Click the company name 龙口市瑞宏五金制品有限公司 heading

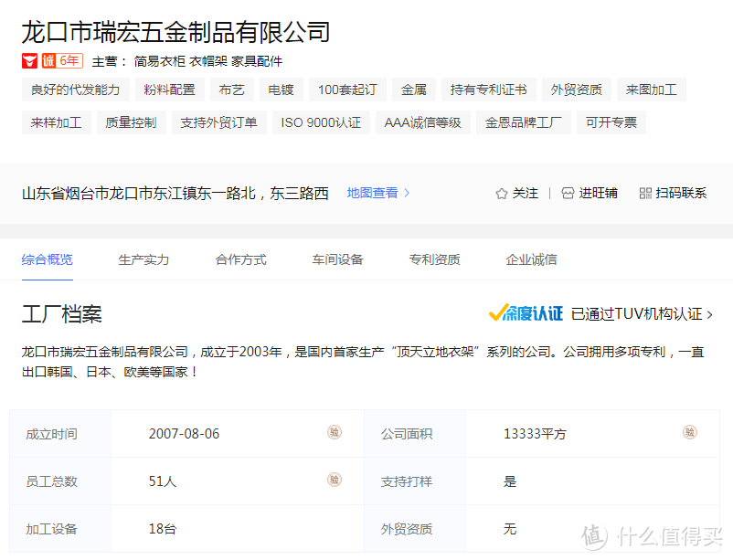point(175,32)
